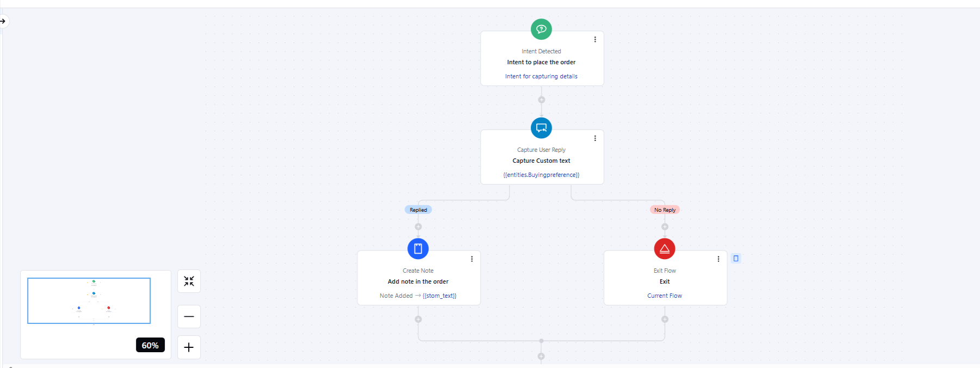The height and width of the screenshot is (368, 980).
Task: Click the connector dot below the Create Note node
Action: (x=418, y=320)
